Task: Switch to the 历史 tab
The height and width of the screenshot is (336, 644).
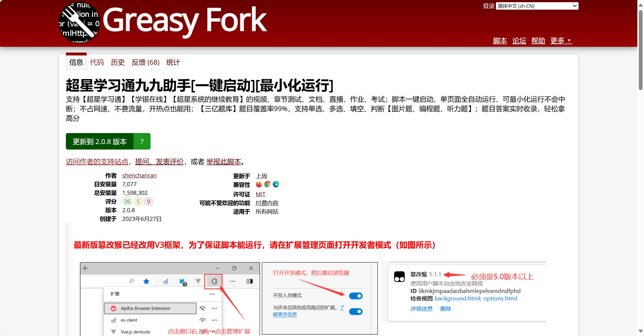Action: (118, 62)
